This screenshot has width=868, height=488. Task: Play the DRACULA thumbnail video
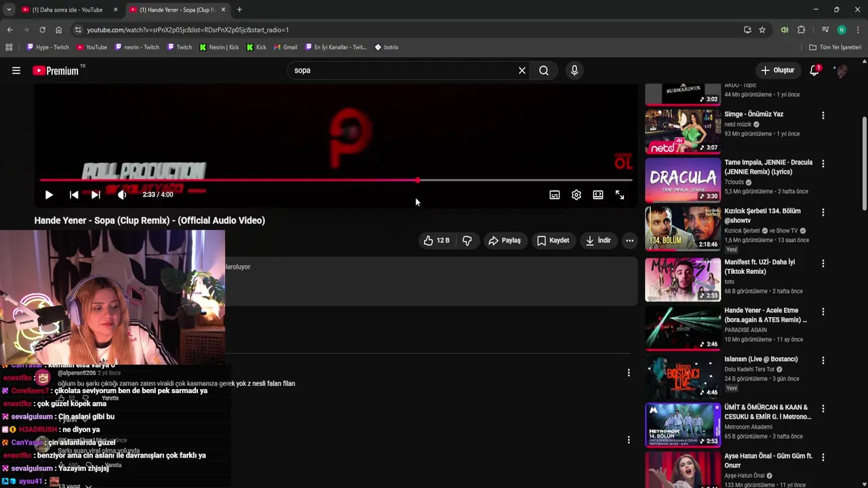(683, 180)
